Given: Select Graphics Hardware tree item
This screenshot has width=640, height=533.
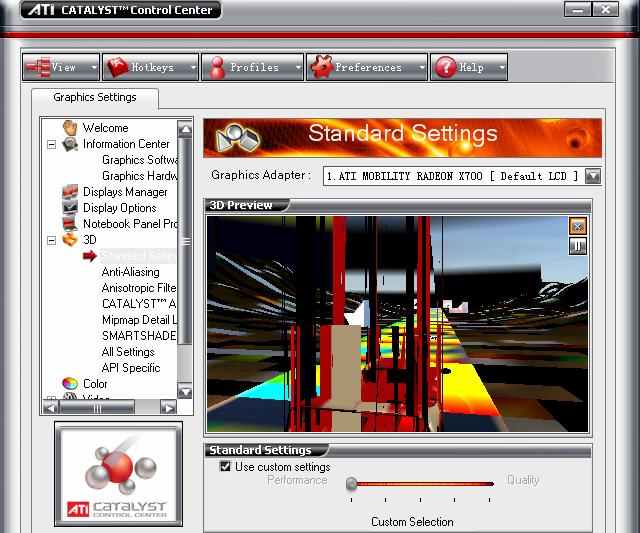Looking at the screenshot, I should (x=140, y=176).
